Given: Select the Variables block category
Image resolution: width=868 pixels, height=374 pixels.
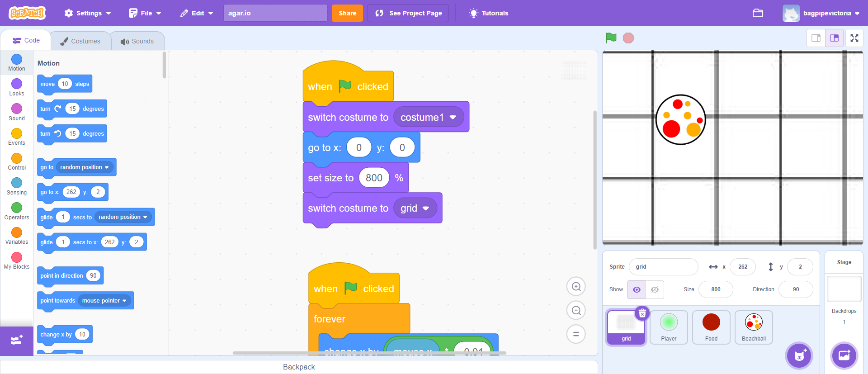Looking at the screenshot, I should click(17, 236).
